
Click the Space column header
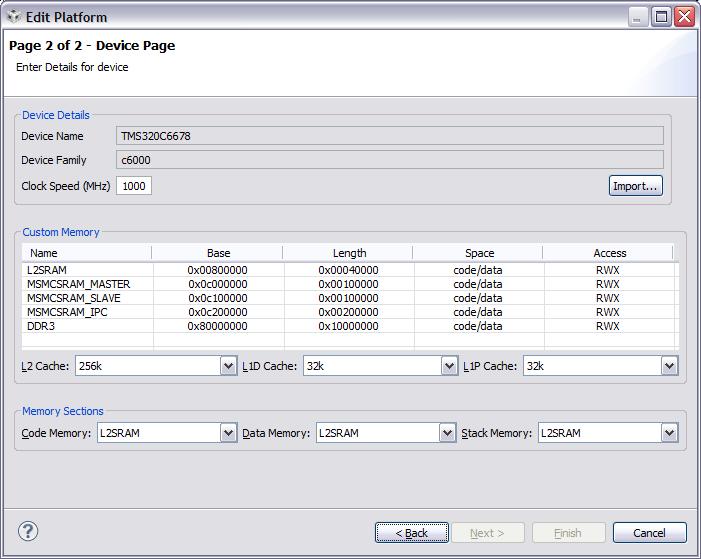click(478, 253)
